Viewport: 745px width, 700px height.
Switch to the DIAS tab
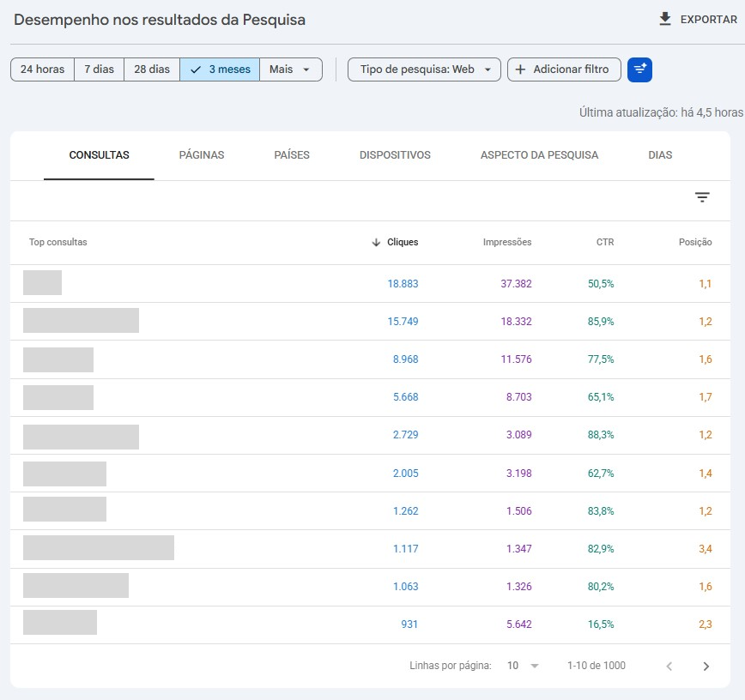pyautogui.click(x=660, y=154)
